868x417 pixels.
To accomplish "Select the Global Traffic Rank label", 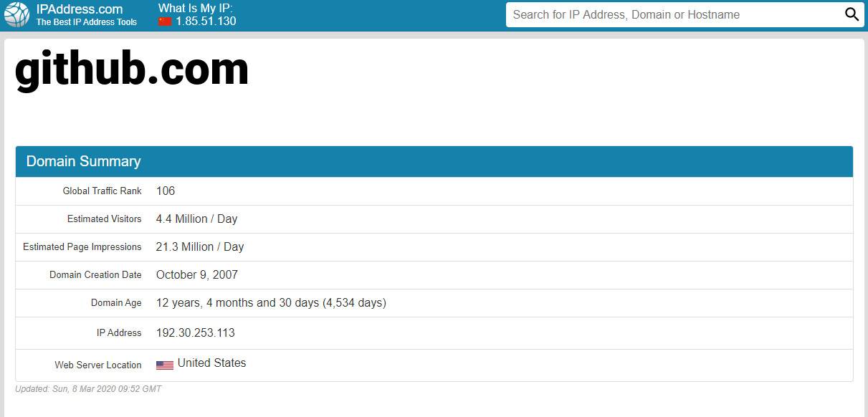I will pyautogui.click(x=102, y=191).
